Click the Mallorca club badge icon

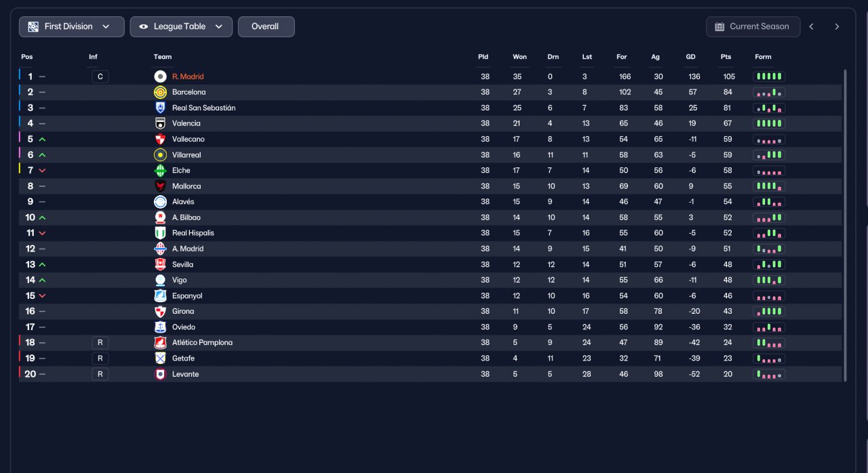160,186
